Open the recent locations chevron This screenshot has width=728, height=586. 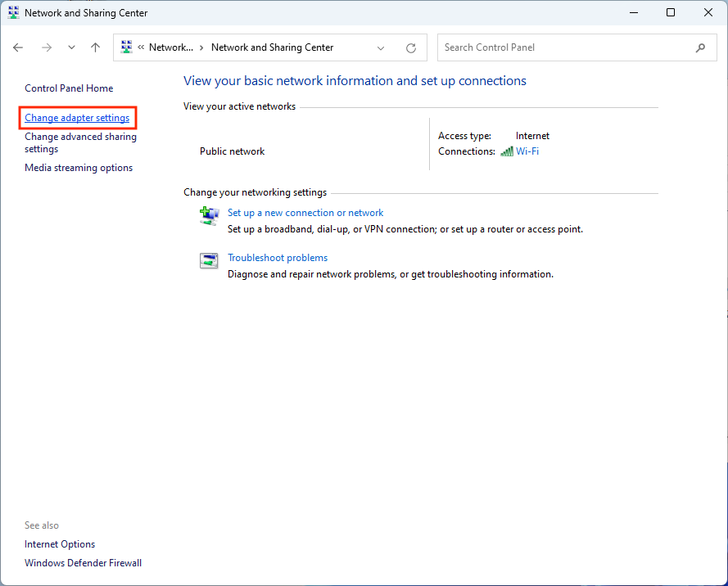(x=71, y=47)
